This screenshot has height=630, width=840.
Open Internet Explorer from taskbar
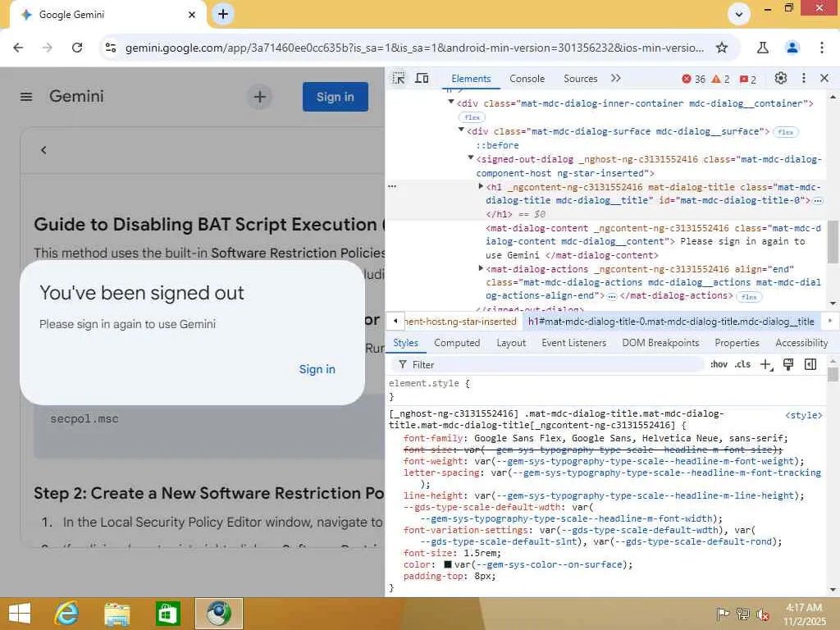click(66, 614)
